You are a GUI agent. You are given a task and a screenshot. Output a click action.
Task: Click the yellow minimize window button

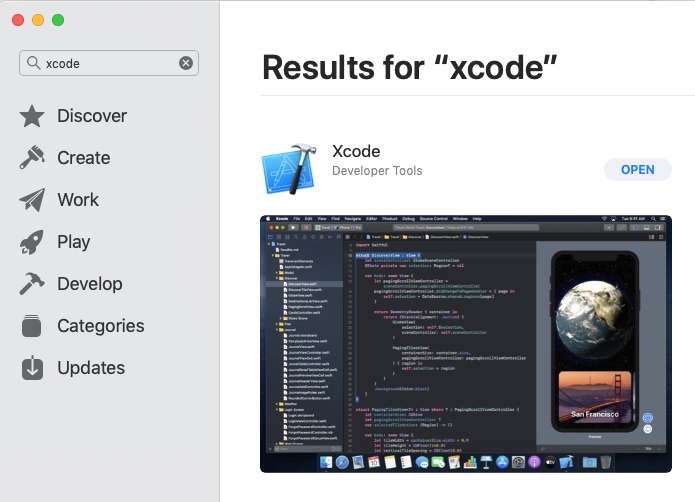click(38, 20)
